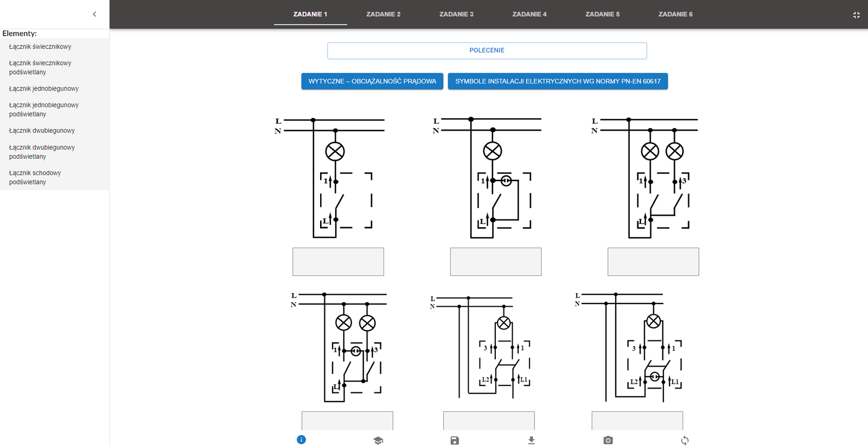Click the save floppy disk icon
This screenshot has width=868, height=446.
(455, 440)
